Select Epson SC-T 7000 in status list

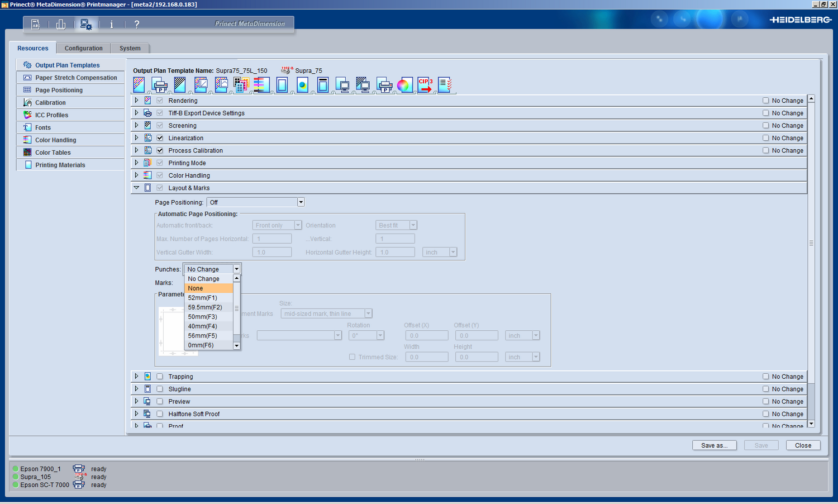[45, 485]
